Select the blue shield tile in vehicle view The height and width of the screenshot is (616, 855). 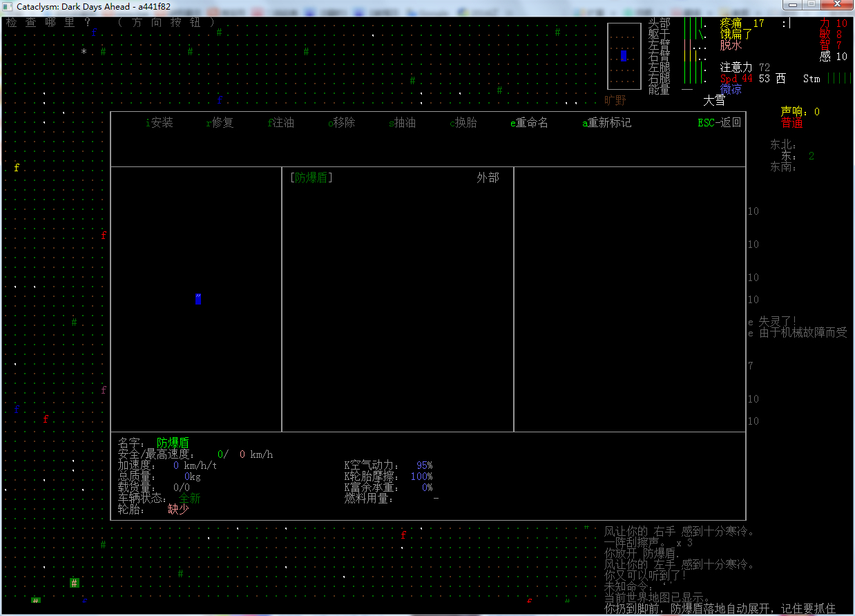point(198,299)
